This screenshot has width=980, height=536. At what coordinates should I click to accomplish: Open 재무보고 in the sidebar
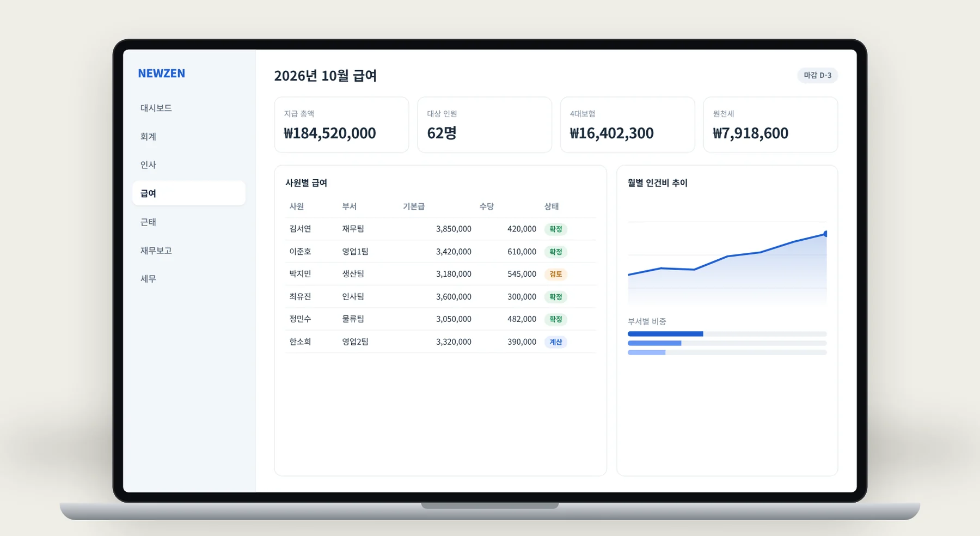point(188,250)
